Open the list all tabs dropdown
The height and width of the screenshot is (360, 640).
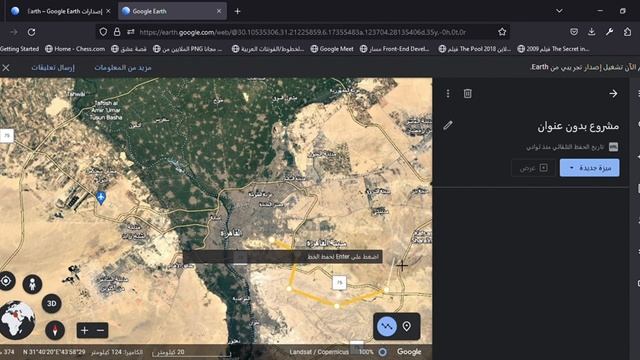click(559, 11)
